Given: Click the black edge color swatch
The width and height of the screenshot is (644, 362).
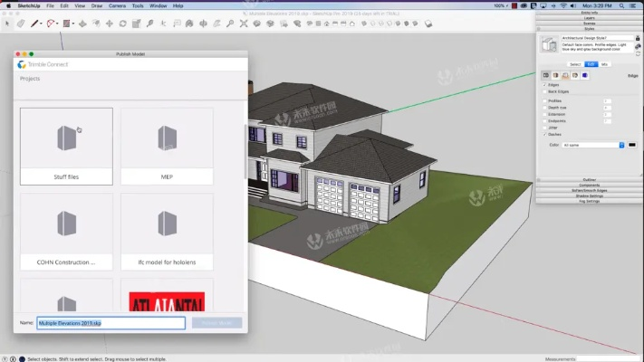Looking at the screenshot, I should click(x=632, y=145).
